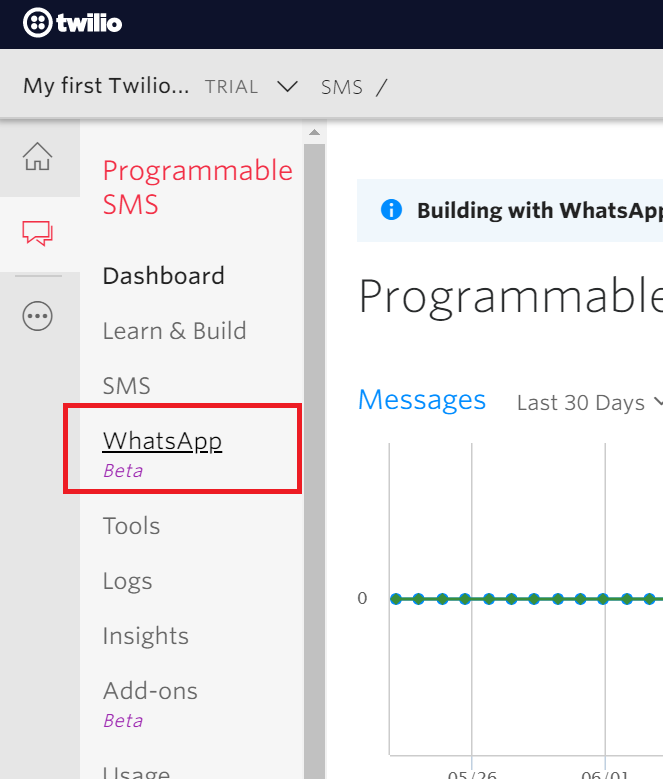
Task: Open the Tools sidebar item
Action: pyautogui.click(x=131, y=526)
